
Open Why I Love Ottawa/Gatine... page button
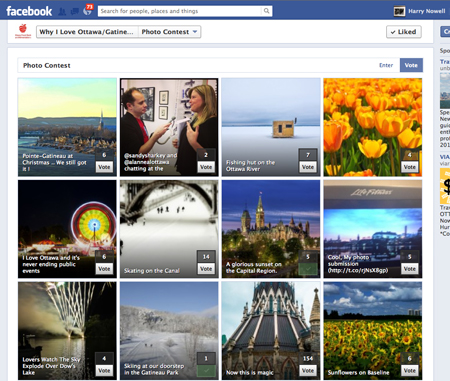[87, 32]
